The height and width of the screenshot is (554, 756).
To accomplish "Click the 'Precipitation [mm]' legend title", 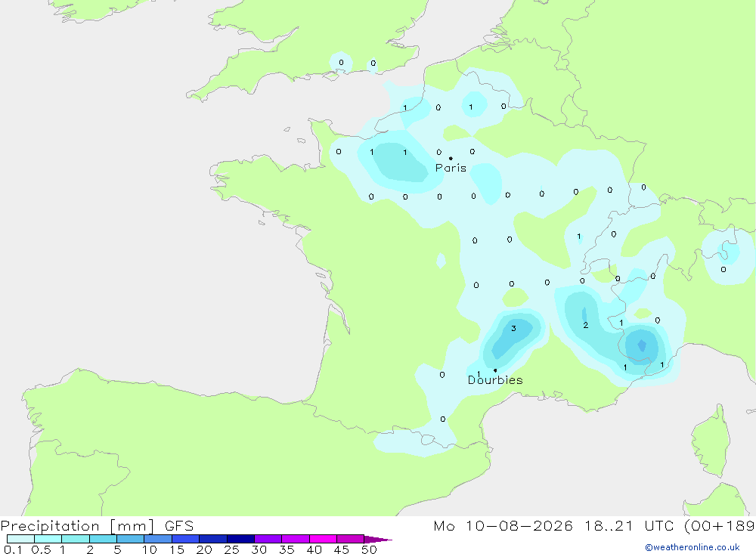I will [78, 525].
